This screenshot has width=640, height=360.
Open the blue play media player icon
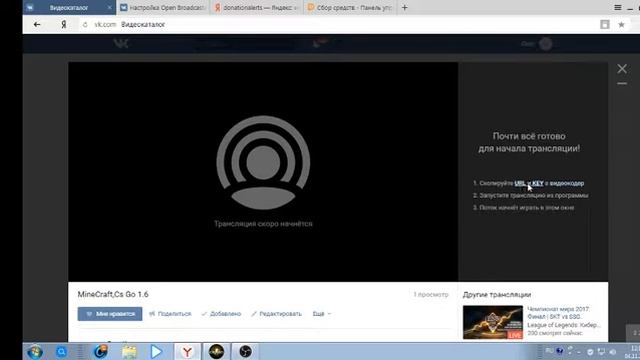[x=156, y=351]
